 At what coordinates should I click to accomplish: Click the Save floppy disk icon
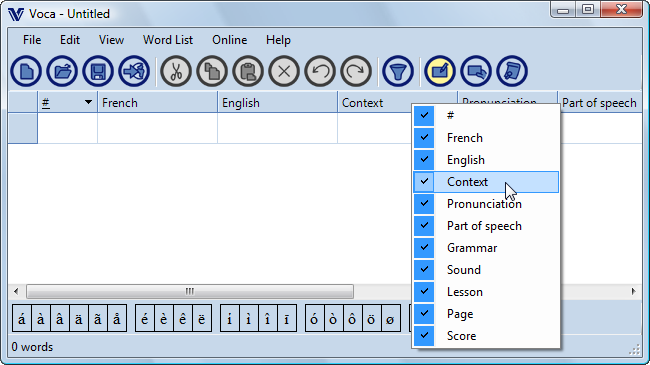point(98,71)
